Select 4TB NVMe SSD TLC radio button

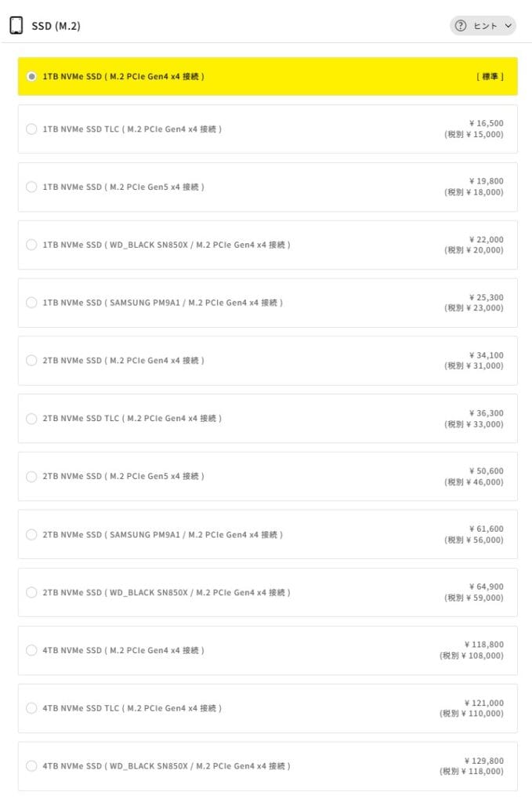[x=31, y=708]
